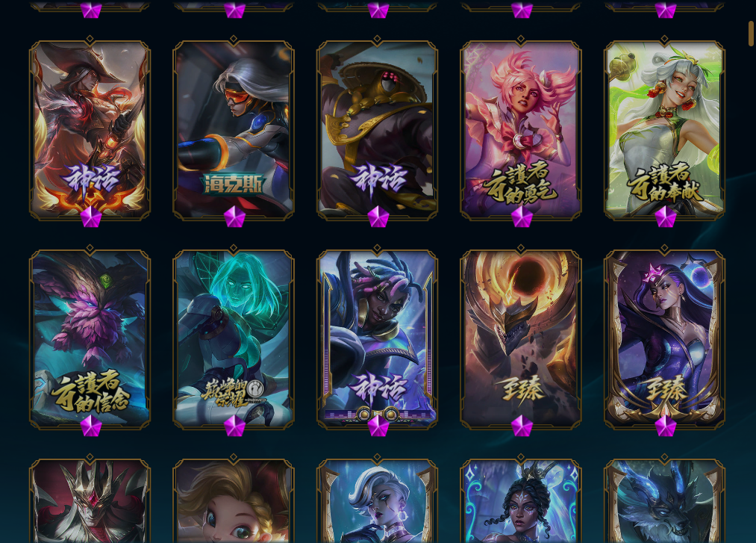Click the vertical scrollbar thumb on right edge
The width and height of the screenshot is (756, 543).
tap(751, 34)
